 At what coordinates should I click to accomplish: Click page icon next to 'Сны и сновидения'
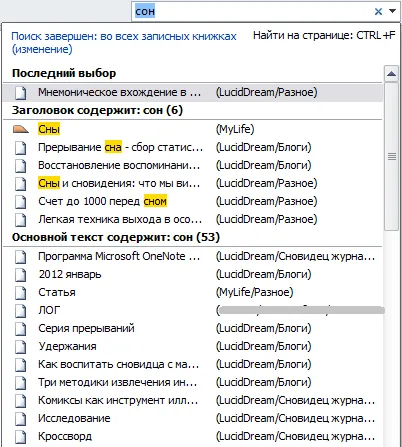tap(21, 183)
